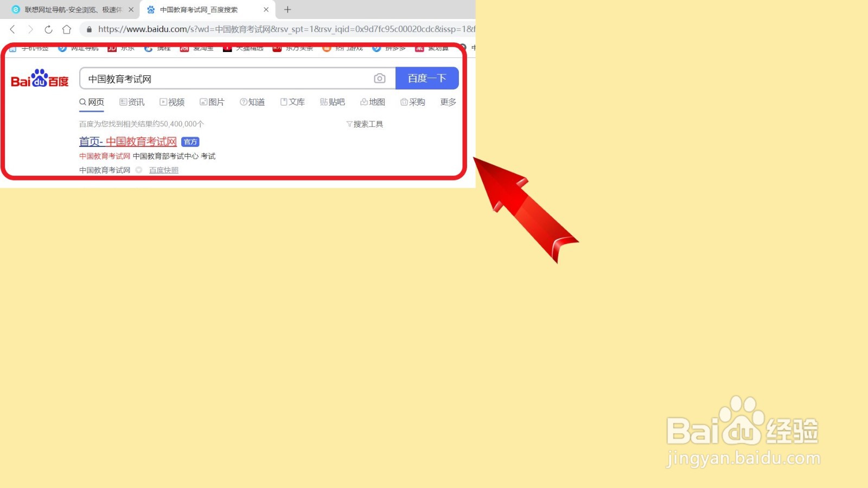This screenshot has width=868, height=488.
Task: Switch to 视频 results tab
Action: (172, 102)
